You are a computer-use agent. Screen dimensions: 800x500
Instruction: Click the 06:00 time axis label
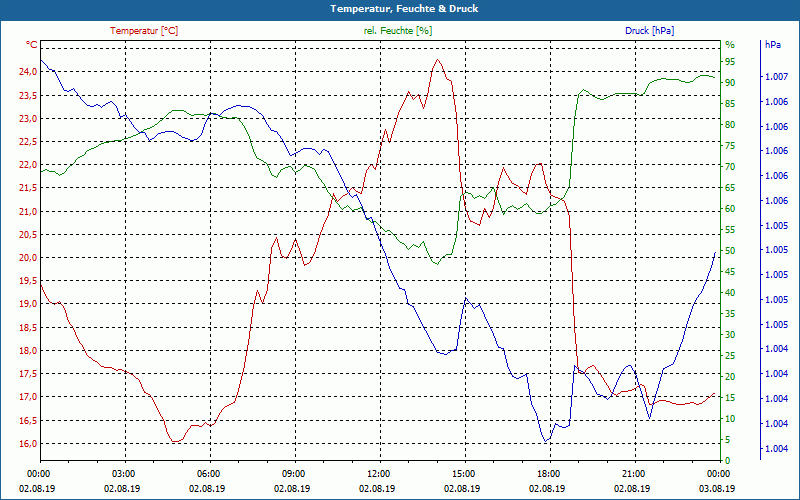(x=209, y=474)
